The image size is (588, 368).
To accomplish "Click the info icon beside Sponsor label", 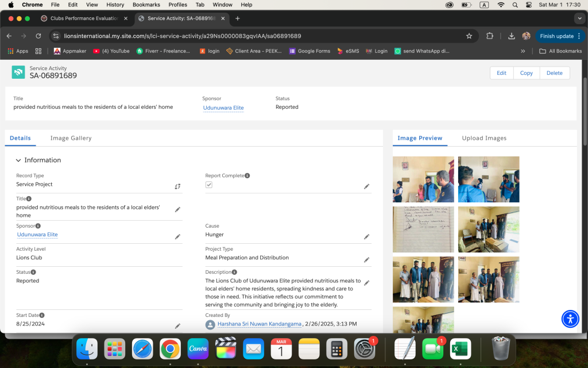I will pos(38,225).
